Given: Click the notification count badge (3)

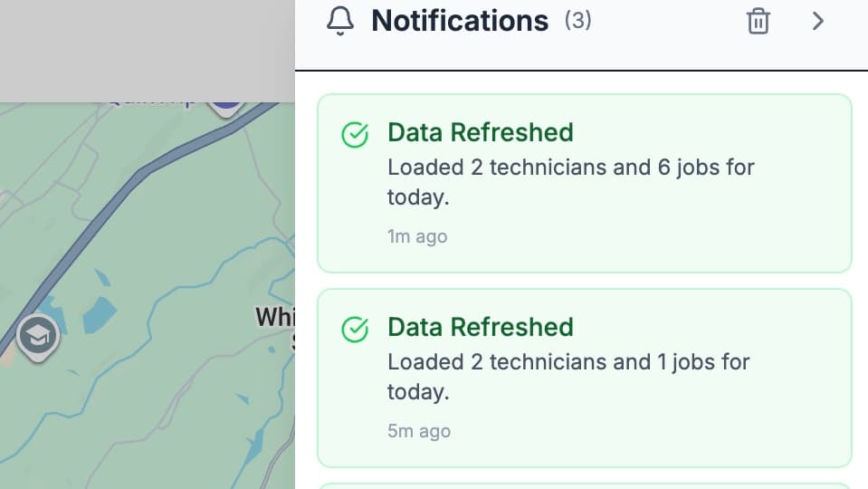Looking at the screenshot, I should (577, 20).
